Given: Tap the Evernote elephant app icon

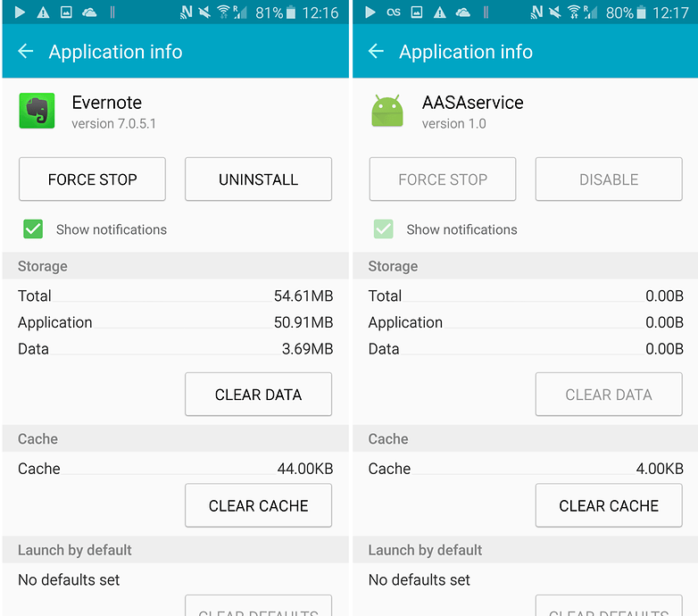Looking at the screenshot, I should click(x=37, y=111).
